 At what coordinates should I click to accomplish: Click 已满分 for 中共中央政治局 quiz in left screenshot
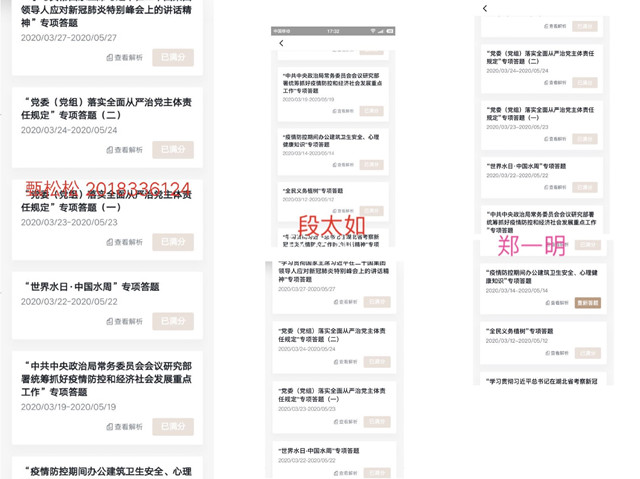(x=173, y=426)
